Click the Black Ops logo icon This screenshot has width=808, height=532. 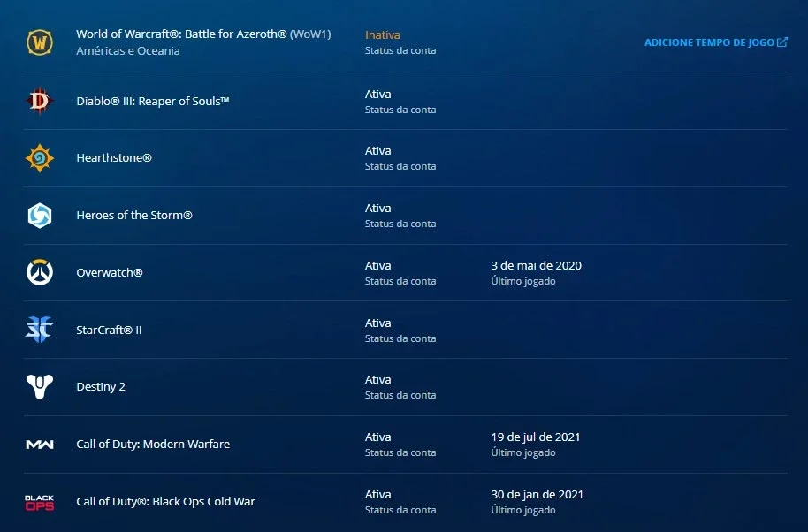[x=40, y=502]
